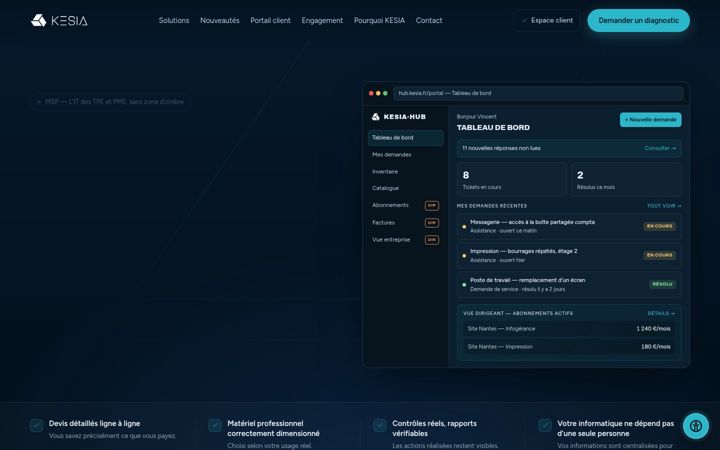
Task: Select Catalogue in sidebar
Action: tap(385, 188)
